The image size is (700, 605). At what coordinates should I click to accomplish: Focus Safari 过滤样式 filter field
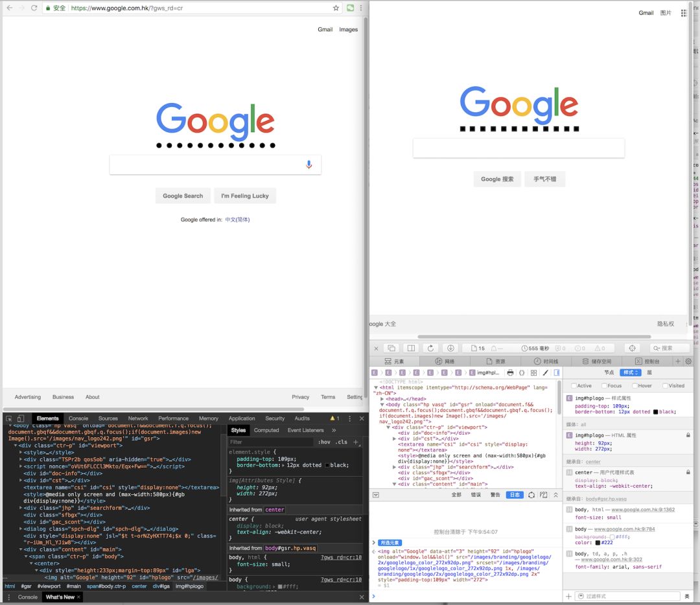[x=629, y=597]
